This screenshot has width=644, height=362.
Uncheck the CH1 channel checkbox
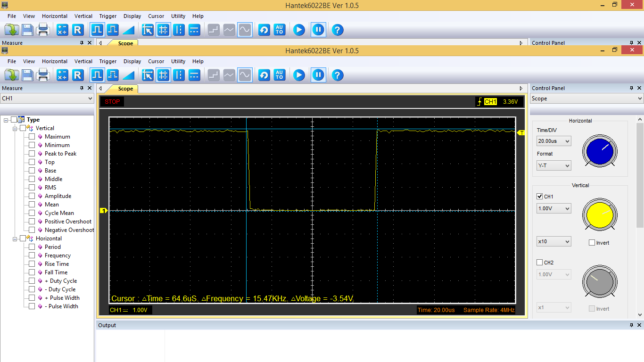coord(540,197)
